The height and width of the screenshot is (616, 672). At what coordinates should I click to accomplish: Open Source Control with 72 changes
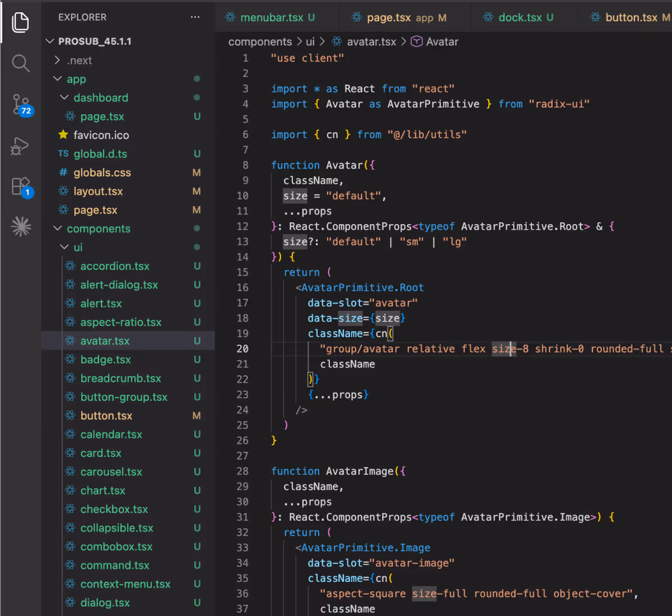22,105
